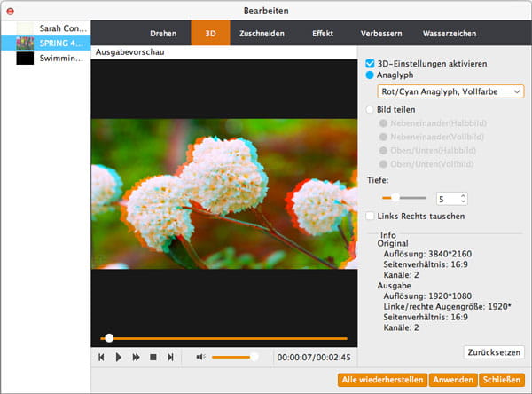Play the video preview
This screenshot has height=394, width=532.
pyautogui.click(x=119, y=357)
